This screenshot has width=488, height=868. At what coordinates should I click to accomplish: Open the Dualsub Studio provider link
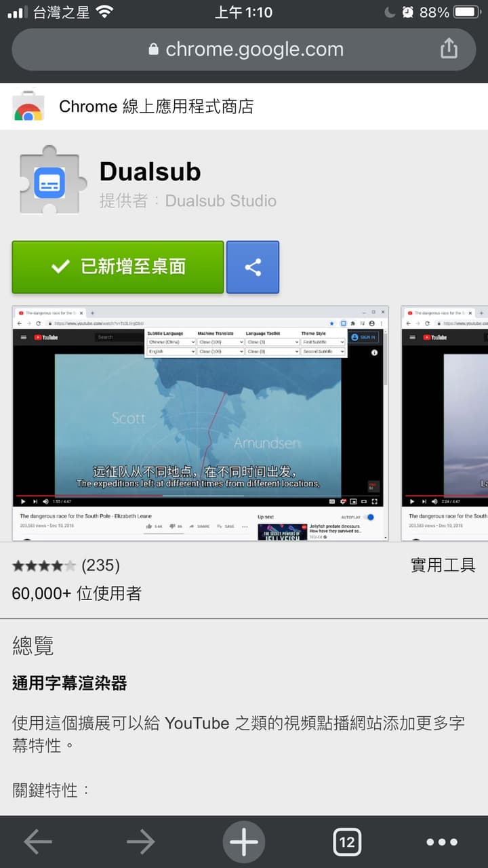click(221, 201)
